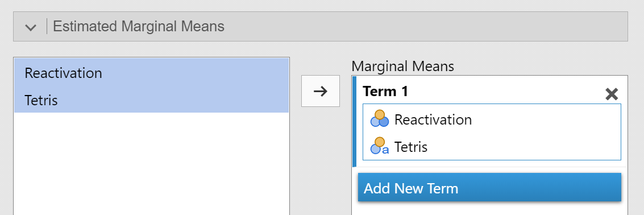
Task: Click the Add New Term button
Action: click(489, 188)
